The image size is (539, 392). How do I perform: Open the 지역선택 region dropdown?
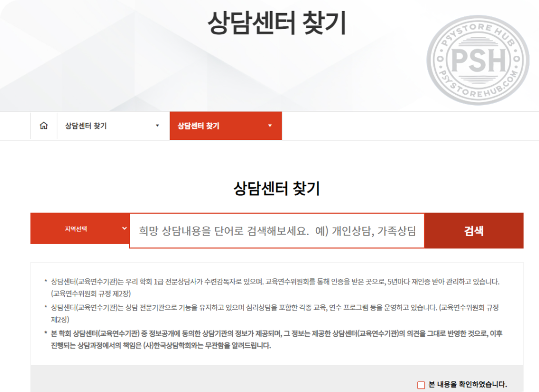tap(80, 229)
